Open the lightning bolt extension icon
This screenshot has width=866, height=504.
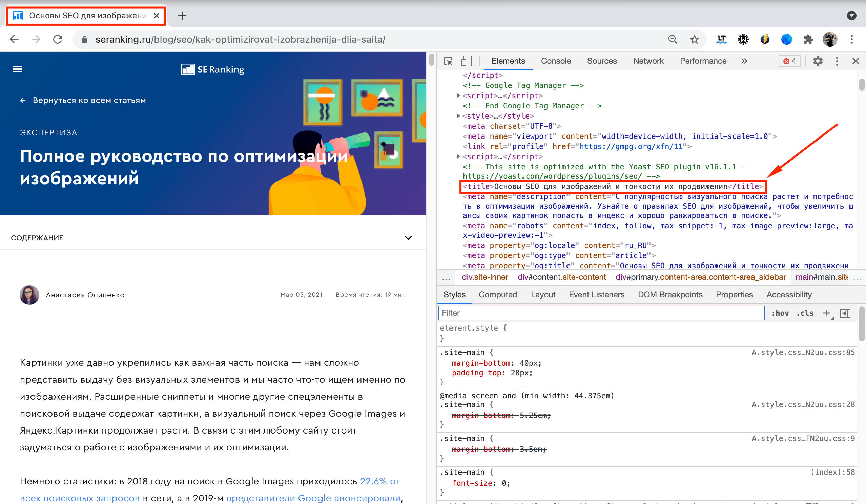(765, 39)
